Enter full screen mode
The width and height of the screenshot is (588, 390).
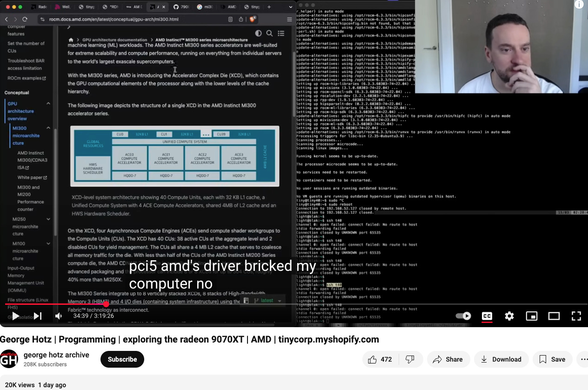coord(576,316)
